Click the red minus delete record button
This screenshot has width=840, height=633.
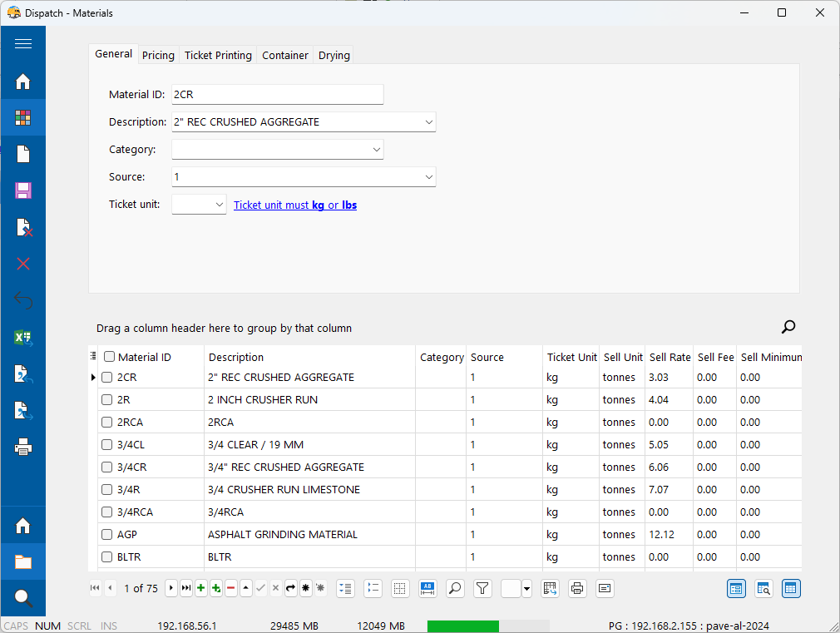pyautogui.click(x=230, y=588)
